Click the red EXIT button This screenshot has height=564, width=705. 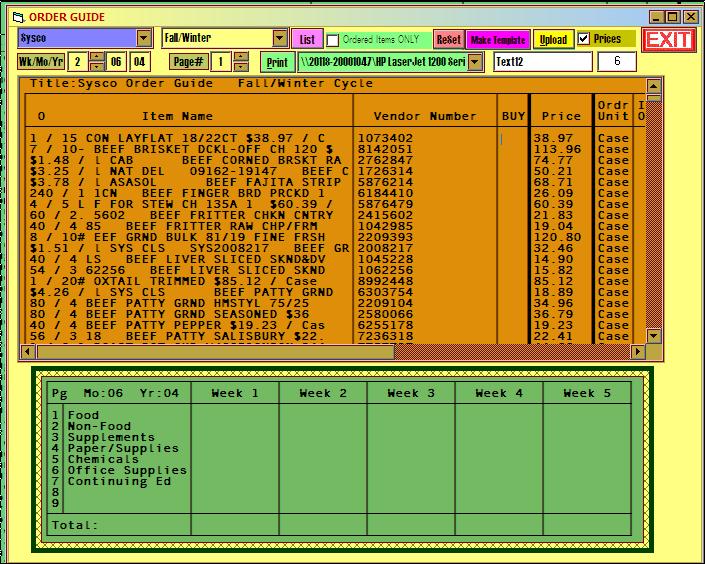coord(668,40)
